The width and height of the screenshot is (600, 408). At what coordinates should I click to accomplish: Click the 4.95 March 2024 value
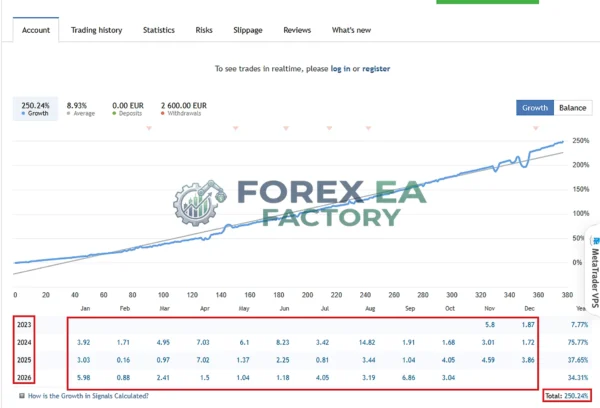click(163, 342)
